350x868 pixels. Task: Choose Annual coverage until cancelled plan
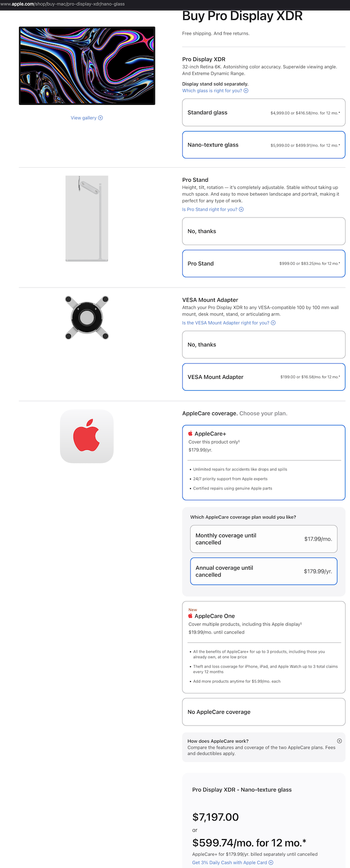264,571
